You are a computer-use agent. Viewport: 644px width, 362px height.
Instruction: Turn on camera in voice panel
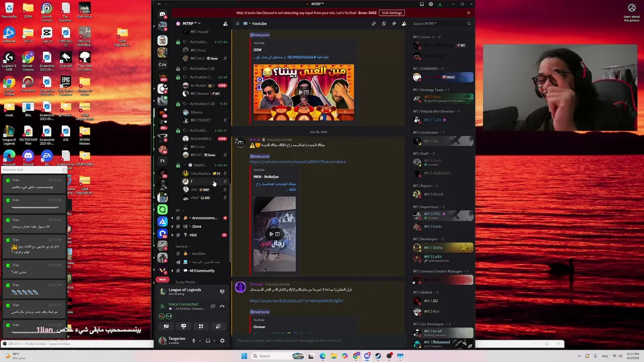coord(167,326)
